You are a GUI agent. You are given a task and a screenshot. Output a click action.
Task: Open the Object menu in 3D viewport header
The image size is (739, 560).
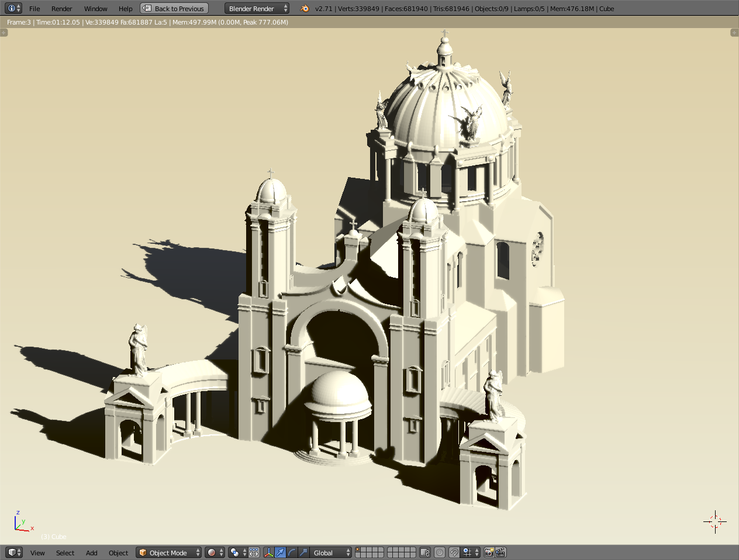pyautogui.click(x=118, y=553)
